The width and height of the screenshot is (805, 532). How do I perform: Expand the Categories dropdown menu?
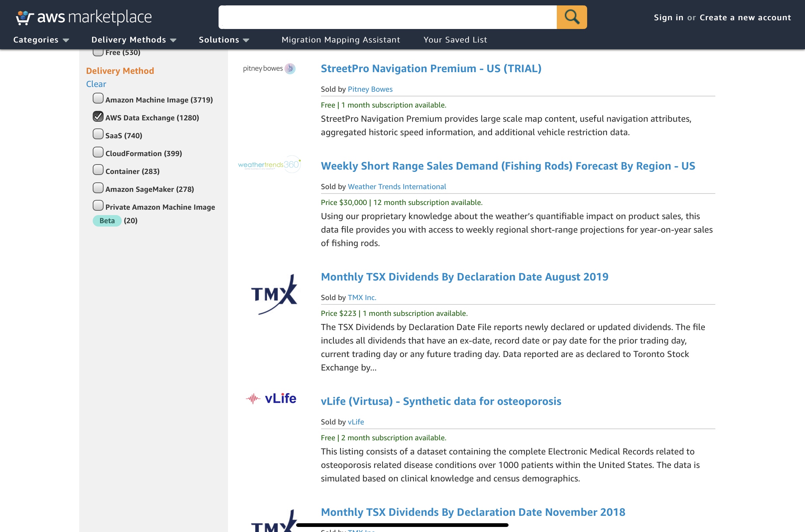pyautogui.click(x=41, y=40)
